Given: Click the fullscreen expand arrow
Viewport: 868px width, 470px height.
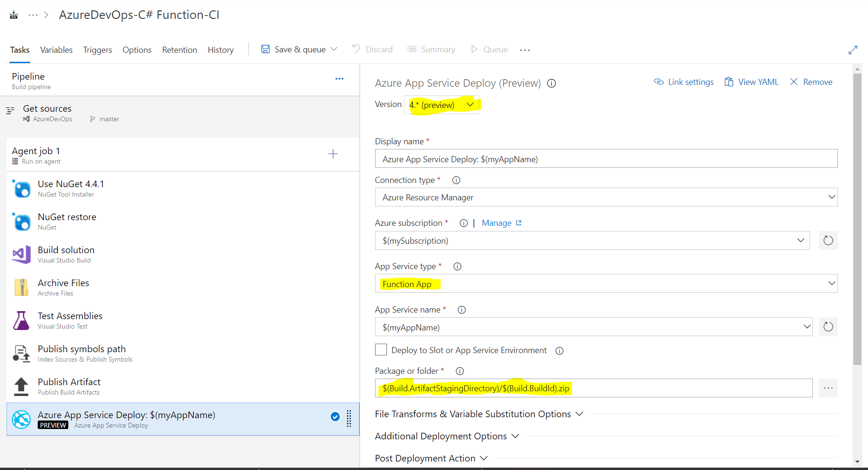Looking at the screenshot, I should point(853,49).
